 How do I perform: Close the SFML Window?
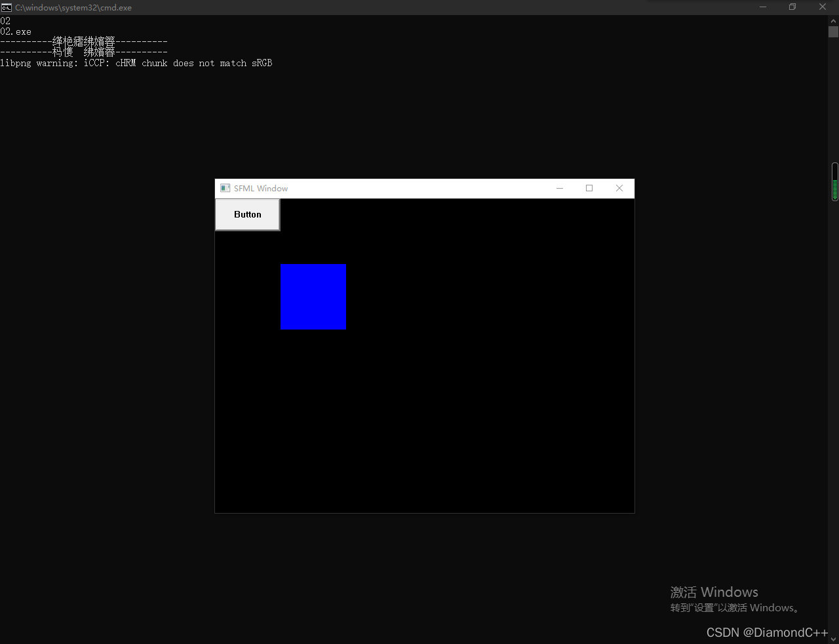619,188
